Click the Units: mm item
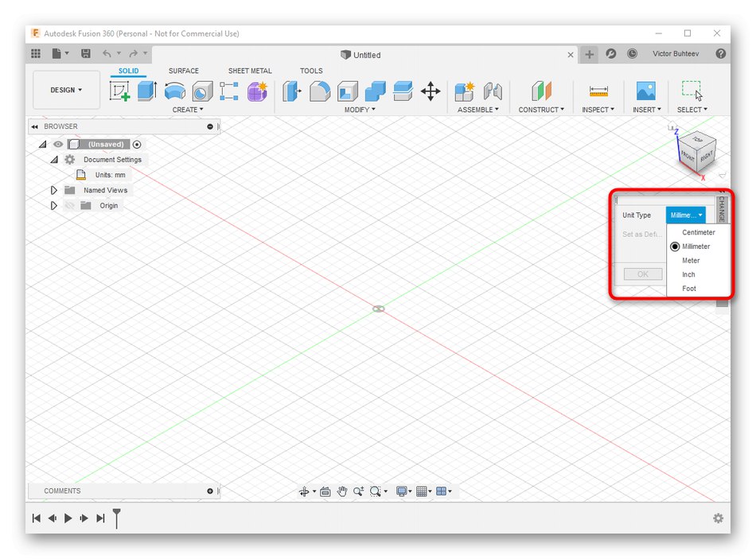The height and width of the screenshot is (559, 756). [110, 175]
